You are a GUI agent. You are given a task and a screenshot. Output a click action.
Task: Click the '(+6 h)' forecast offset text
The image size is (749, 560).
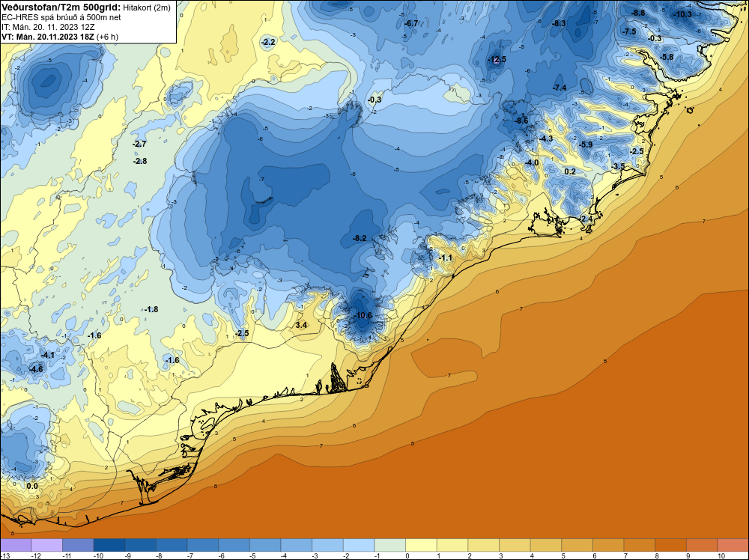pos(107,37)
